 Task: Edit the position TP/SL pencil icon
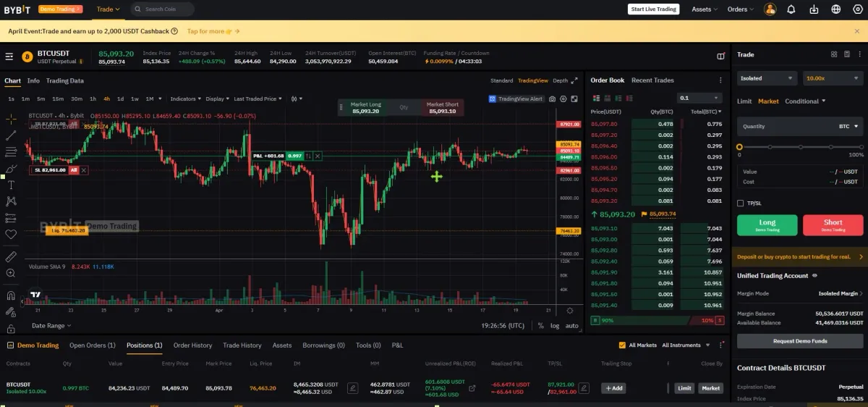[584, 388]
